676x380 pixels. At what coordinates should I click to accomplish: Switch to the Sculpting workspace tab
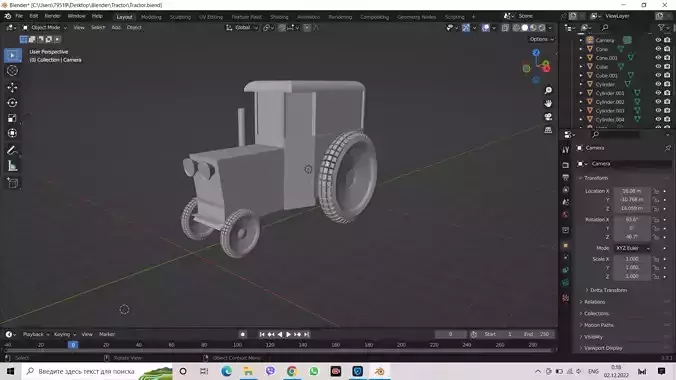pos(180,17)
